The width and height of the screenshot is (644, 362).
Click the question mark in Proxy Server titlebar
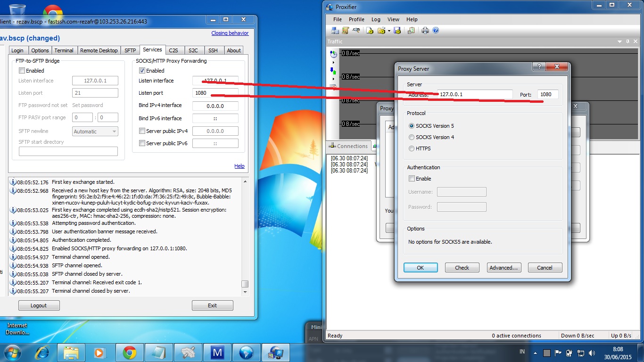[x=538, y=66]
